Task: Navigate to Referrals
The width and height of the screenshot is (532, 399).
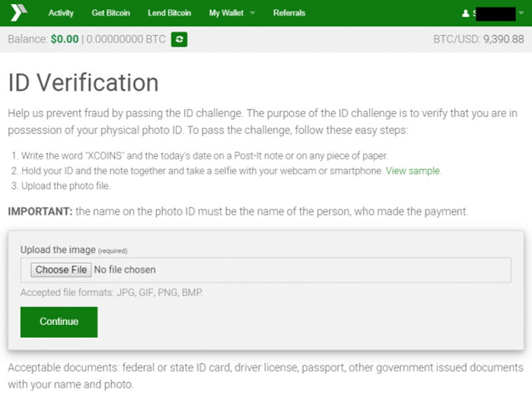Action: [x=289, y=13]
